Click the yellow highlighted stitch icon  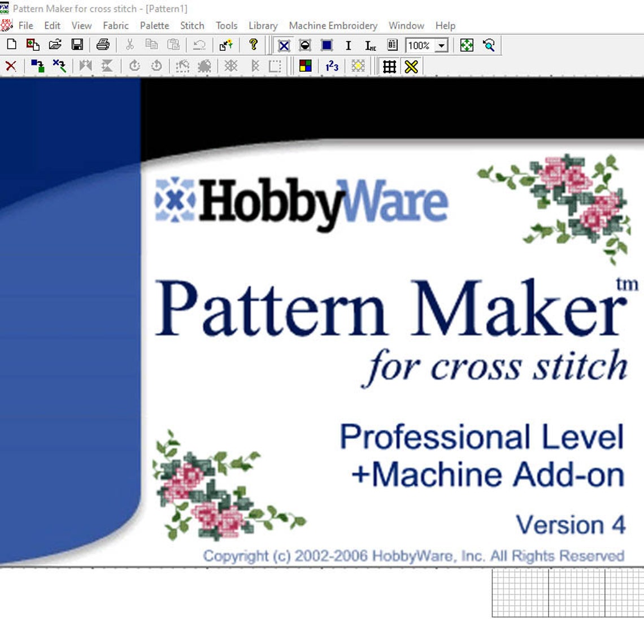[358, 66]
